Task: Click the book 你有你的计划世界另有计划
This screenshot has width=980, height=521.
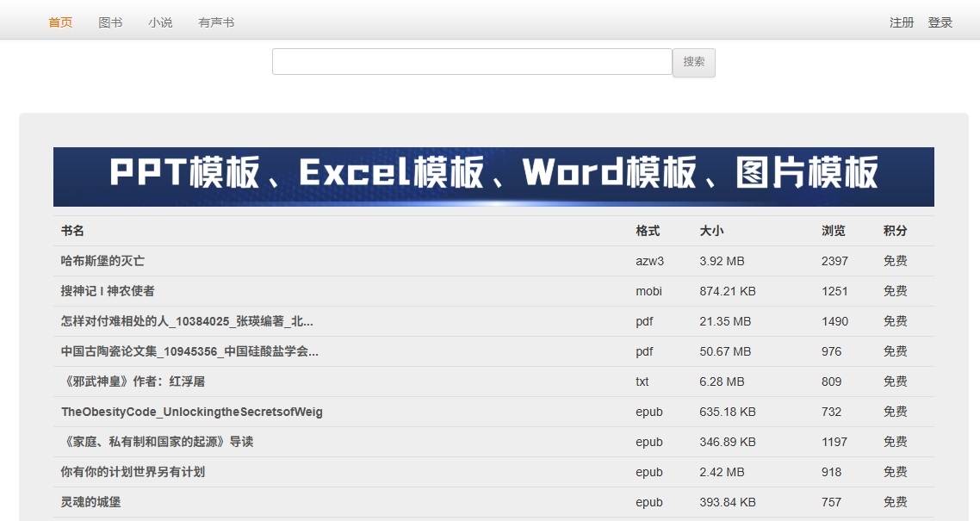Action: [133, 472]
